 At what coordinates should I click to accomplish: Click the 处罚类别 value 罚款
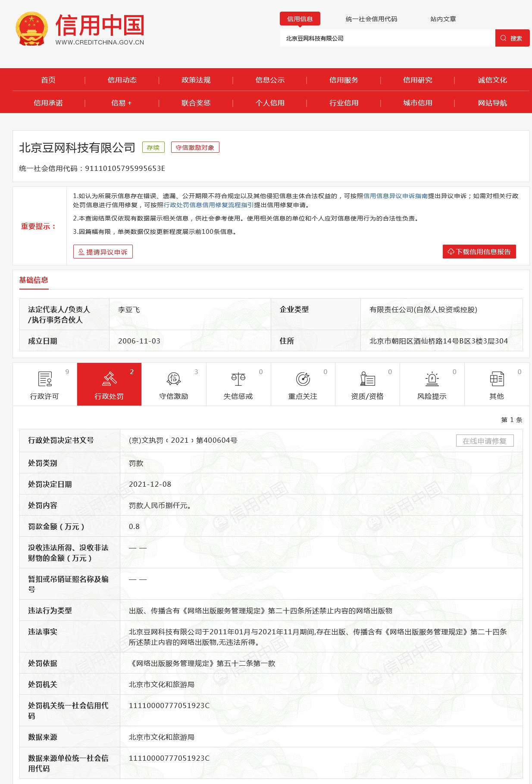tap(136, 463)
